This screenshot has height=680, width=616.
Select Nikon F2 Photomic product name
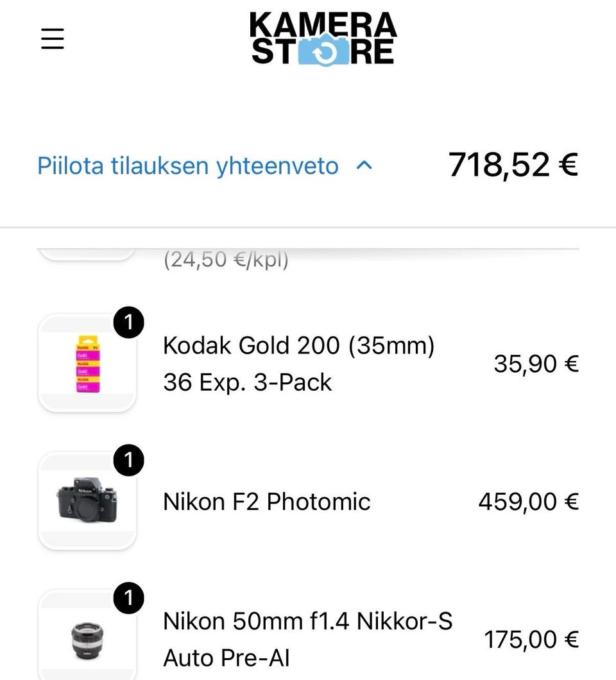coord(267,501)
